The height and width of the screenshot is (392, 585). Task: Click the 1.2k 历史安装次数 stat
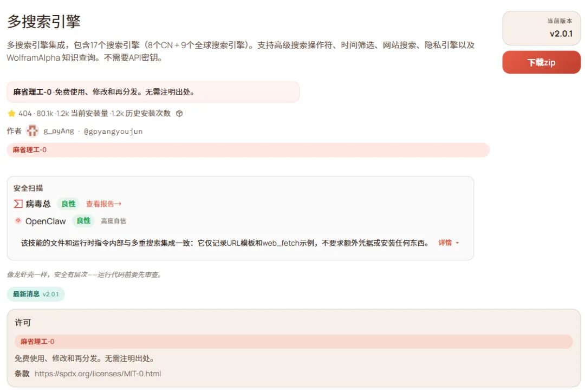click(x=141, y=113)
